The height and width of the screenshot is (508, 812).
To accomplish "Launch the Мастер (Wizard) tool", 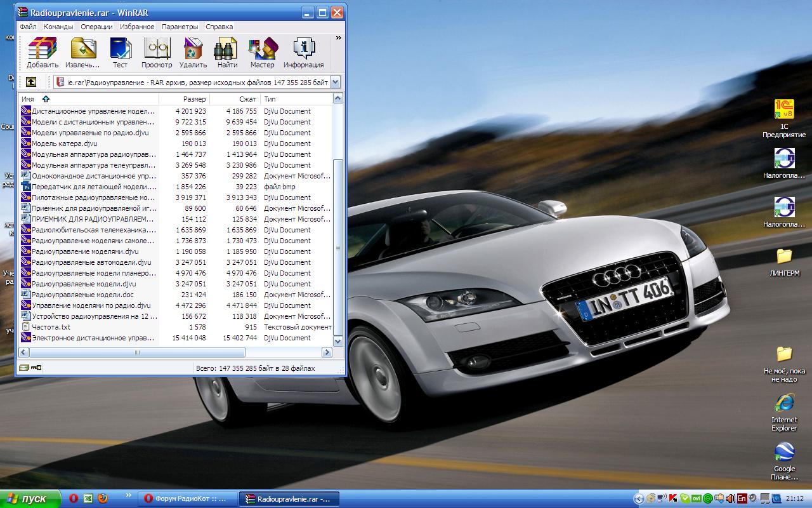I will [x=262, y=51].
